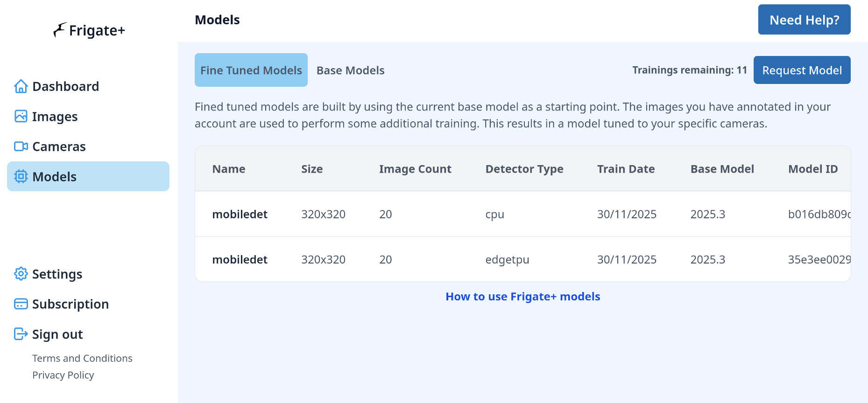Click the Train Date column header
Screen dimensions: 868x403
(625, 169)
